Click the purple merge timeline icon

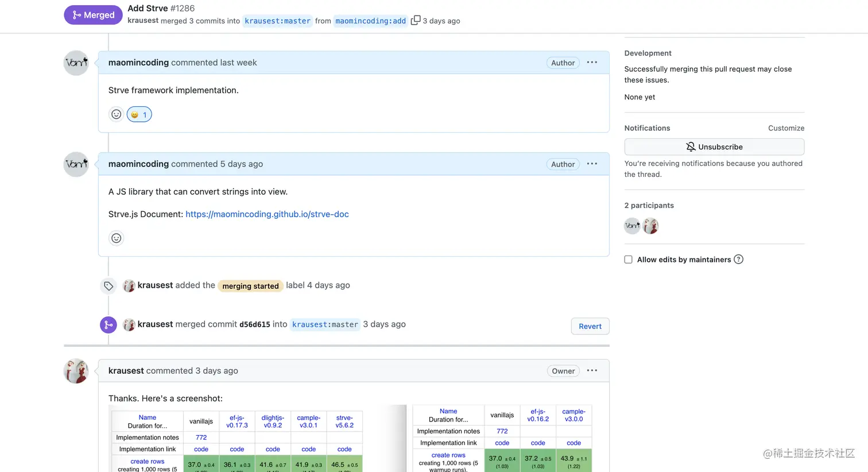[x=108, y=325]
